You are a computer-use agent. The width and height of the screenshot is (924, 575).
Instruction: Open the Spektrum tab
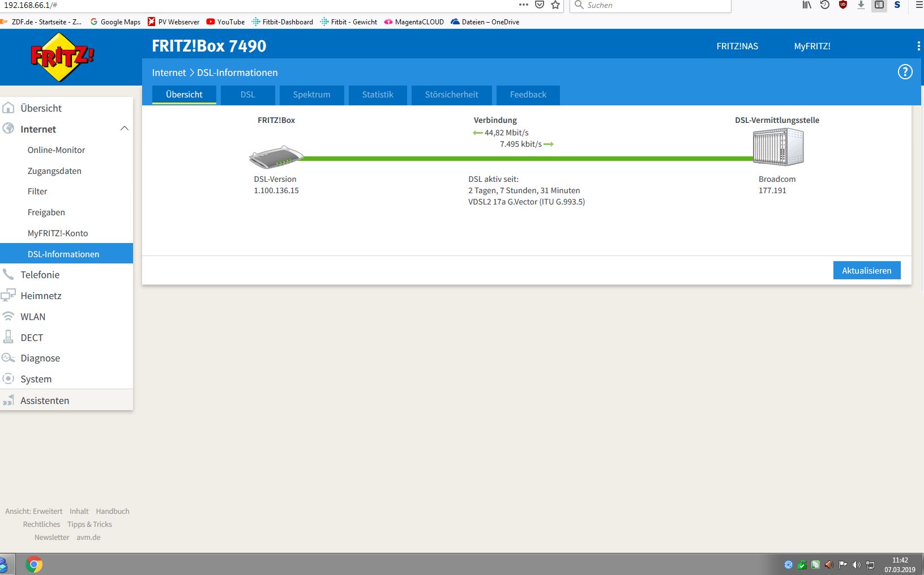[311, 95]
